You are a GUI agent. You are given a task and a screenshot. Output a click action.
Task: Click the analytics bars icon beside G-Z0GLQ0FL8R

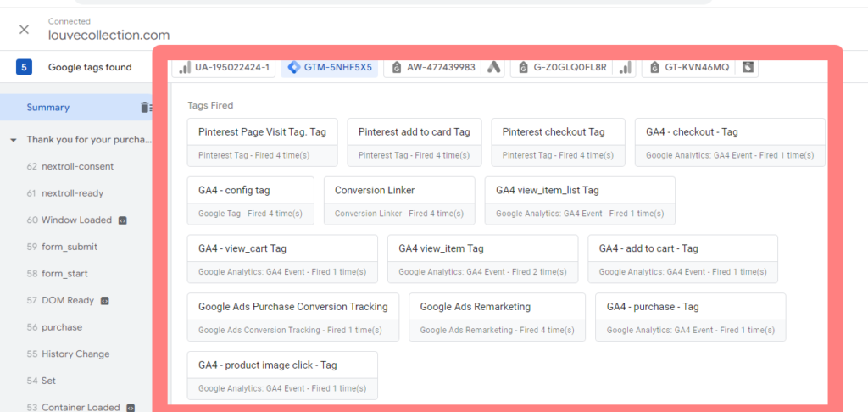tap(625, 68)
